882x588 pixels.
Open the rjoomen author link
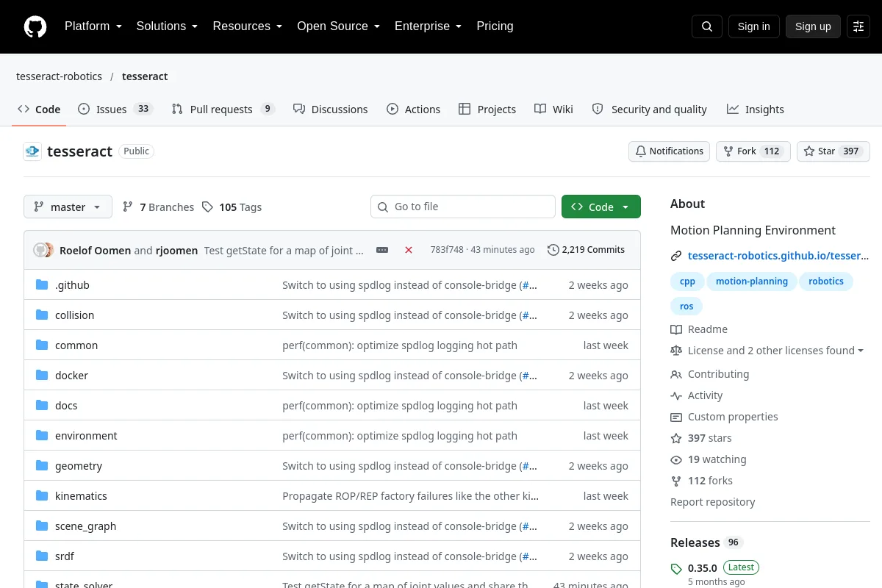(x=176, y=251)
